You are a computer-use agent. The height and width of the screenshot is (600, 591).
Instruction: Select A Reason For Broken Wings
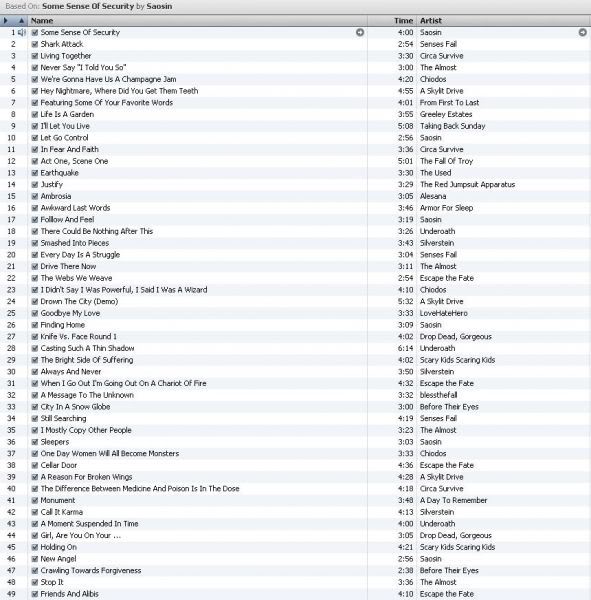[87, 477]
